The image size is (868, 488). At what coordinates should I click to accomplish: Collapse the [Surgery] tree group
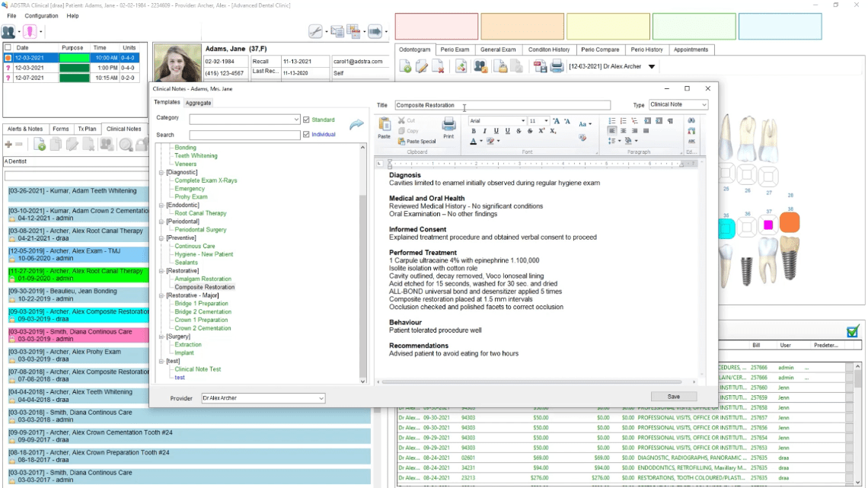coord(161,336)
